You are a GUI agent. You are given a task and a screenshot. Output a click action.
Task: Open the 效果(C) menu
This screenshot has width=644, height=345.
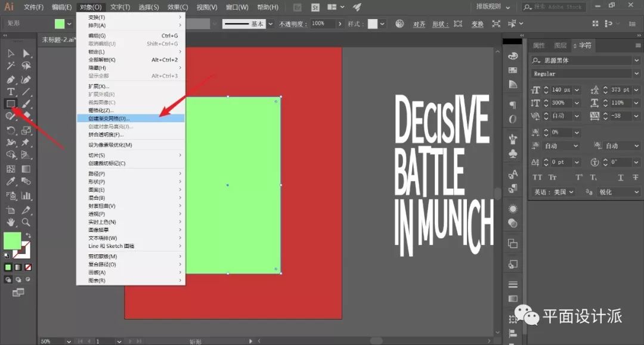point(178,7)
